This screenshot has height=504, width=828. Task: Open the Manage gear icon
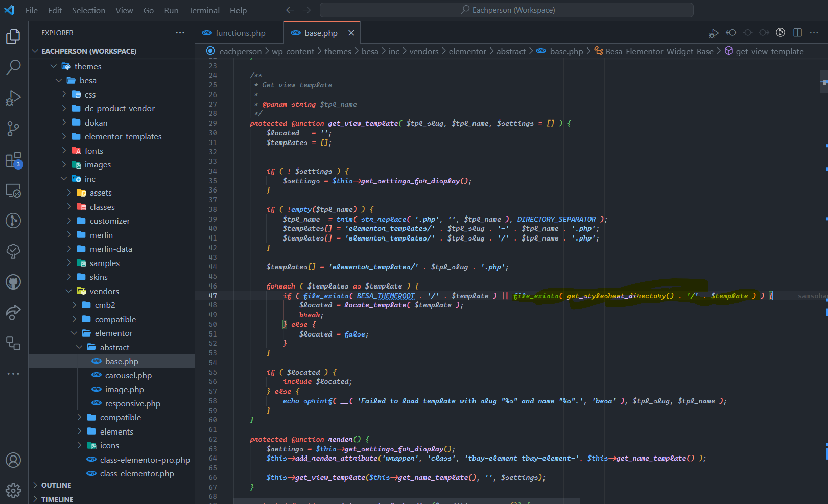(13, 491)
